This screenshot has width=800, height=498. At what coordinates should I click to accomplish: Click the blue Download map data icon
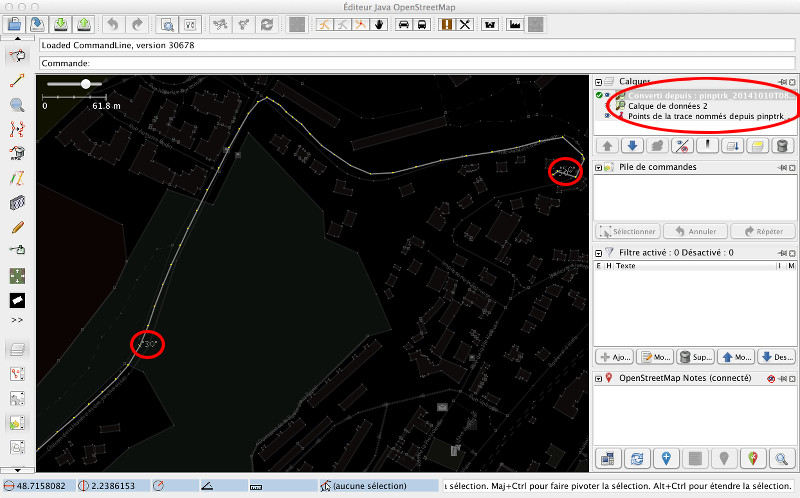coord(38,24)
